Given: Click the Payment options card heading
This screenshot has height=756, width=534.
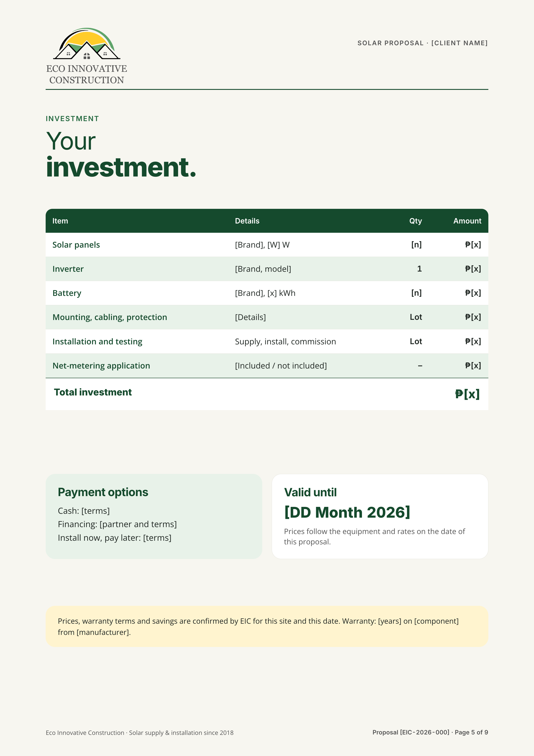Looking at the screenshot, I should click(x=103, y=492).
